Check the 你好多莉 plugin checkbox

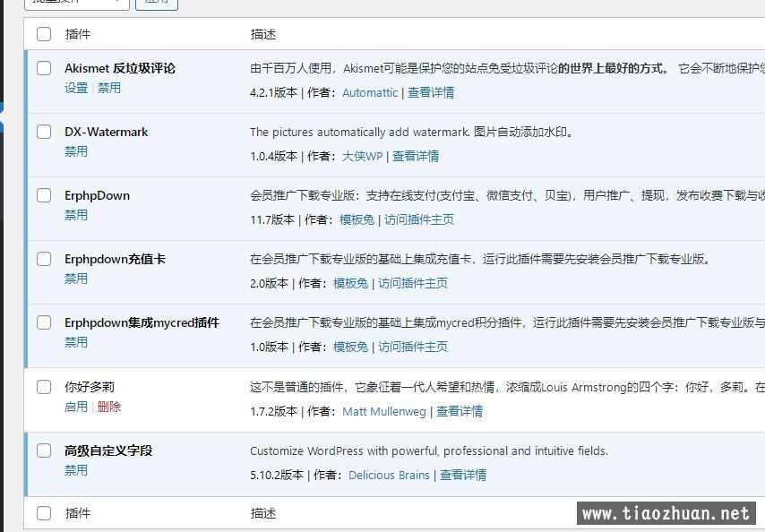tap(44, 387)
